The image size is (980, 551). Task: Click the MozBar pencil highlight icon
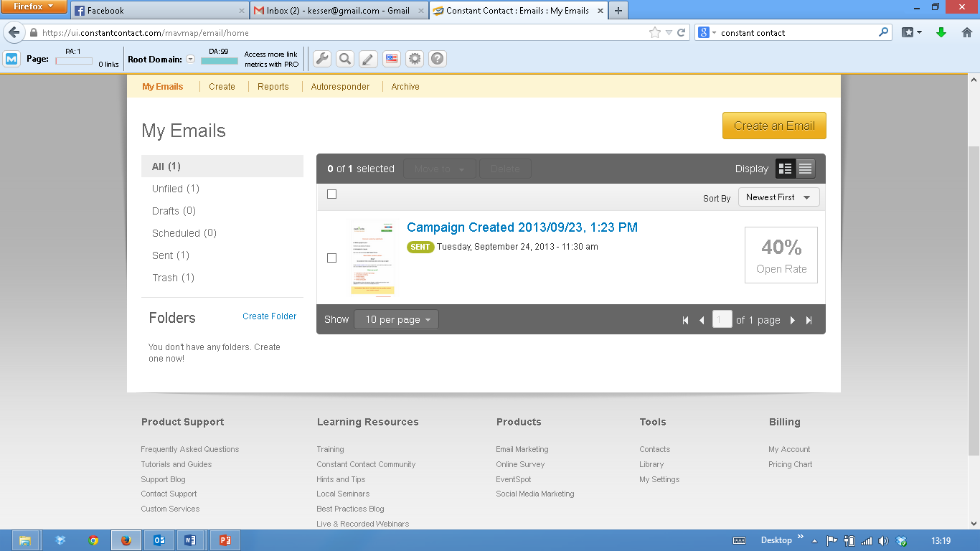tap(368, 59)
